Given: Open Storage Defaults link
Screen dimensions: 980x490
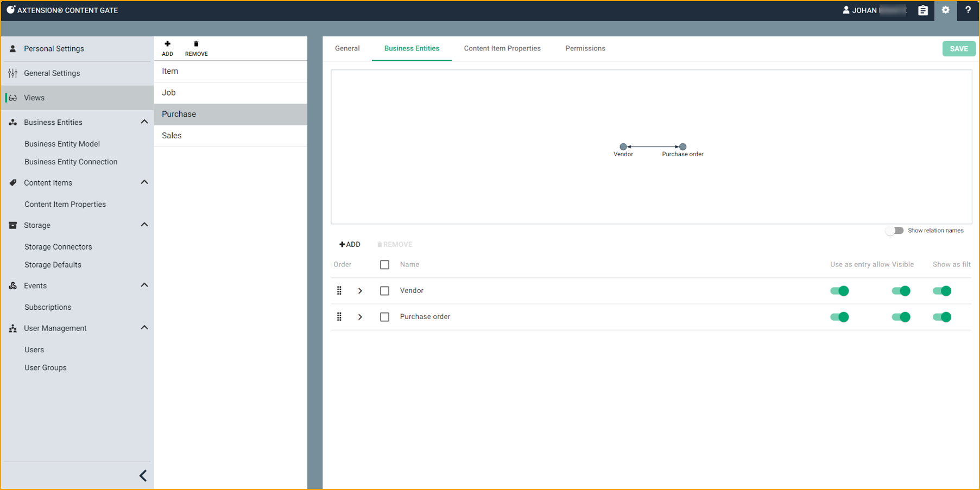Looking at the screenshot, I should [x=53, y=265].
